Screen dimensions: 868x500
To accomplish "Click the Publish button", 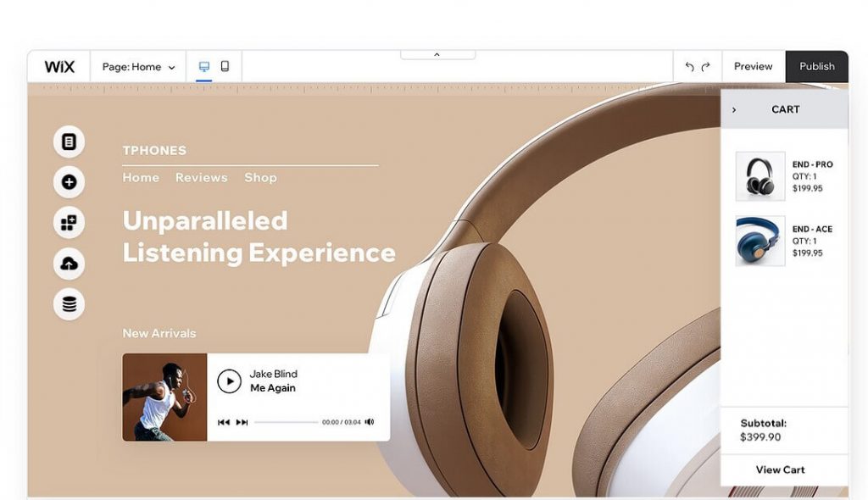I will point(817,66).
